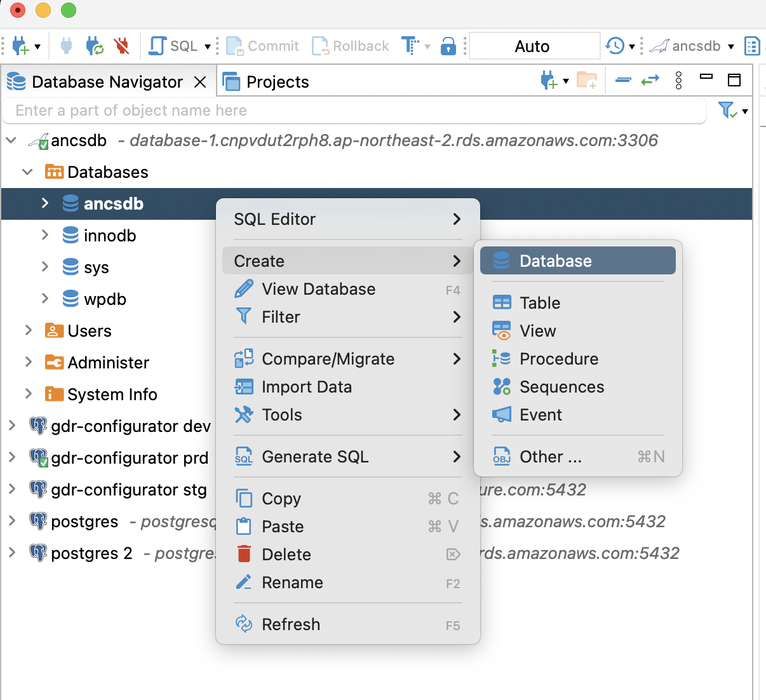The image size is (766, 700).
Task: Click Refresh in the context menu
Action: point(291,624)
